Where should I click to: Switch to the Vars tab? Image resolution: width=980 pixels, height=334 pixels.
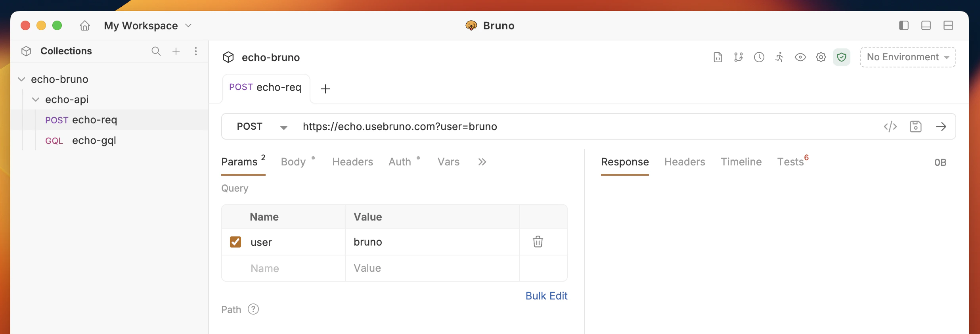pos(448,162)
